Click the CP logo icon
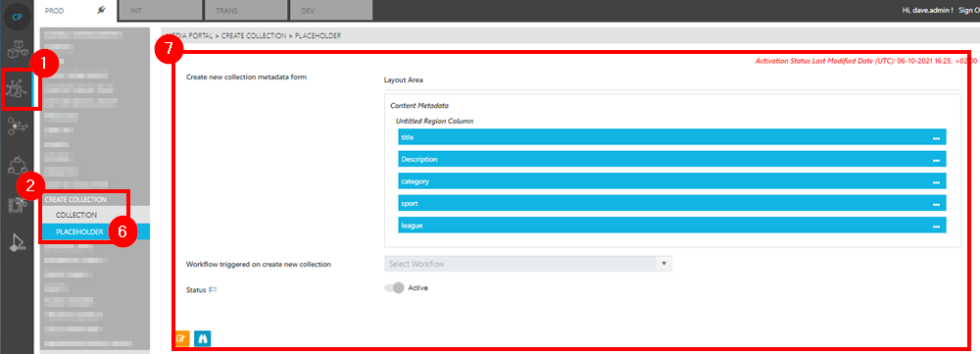Screen dimensions: 980x354 (17, 17)
